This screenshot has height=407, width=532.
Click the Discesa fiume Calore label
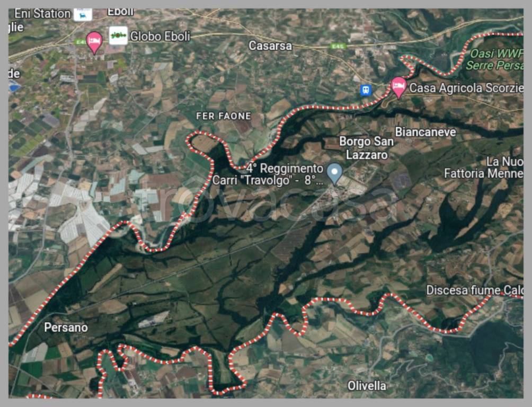[x=474, y=290]
